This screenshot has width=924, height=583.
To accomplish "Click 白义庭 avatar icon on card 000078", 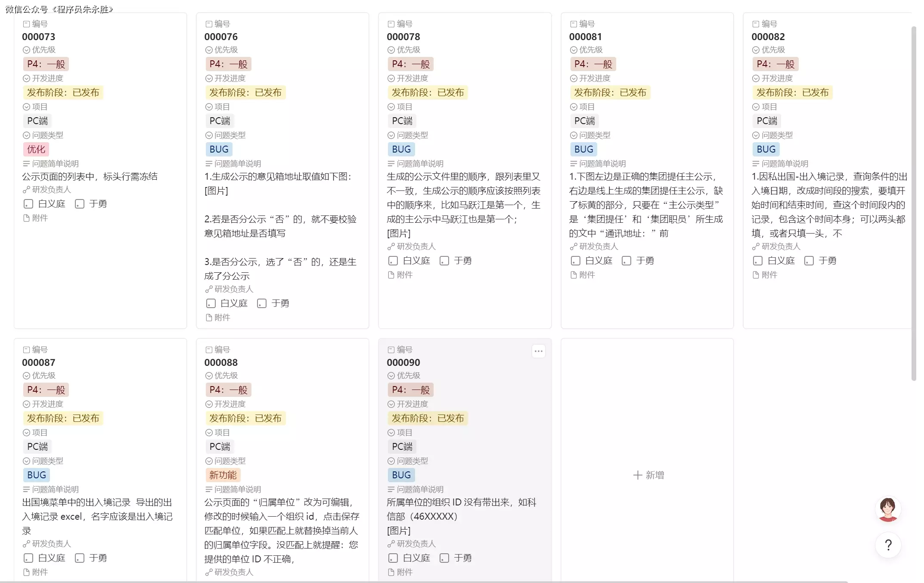I will [393, 261].
